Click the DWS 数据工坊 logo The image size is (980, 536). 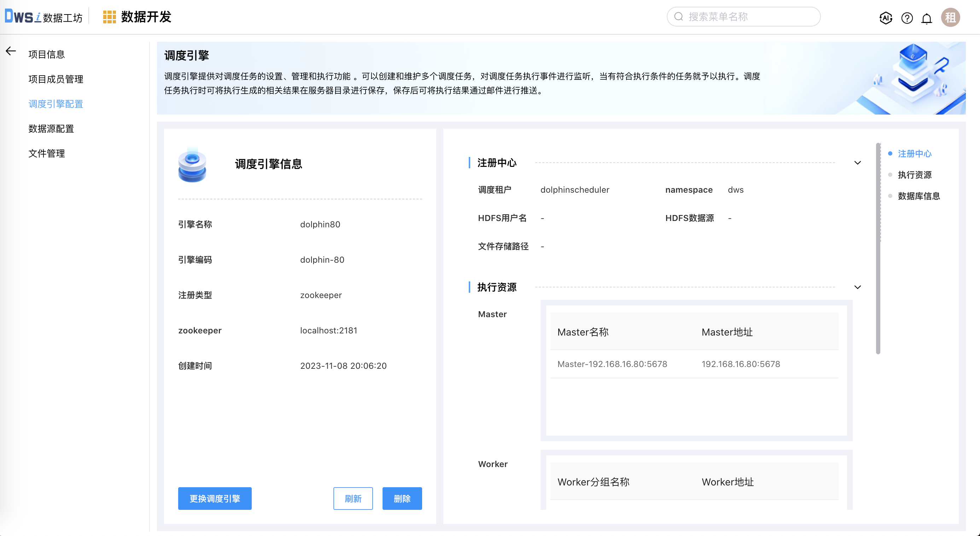[43, 17]
